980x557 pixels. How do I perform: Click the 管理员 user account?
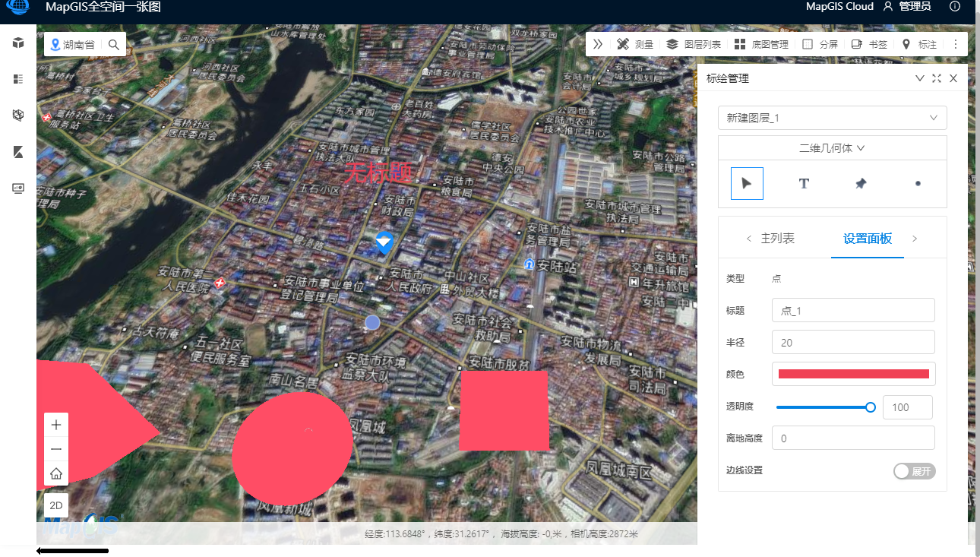906,6
